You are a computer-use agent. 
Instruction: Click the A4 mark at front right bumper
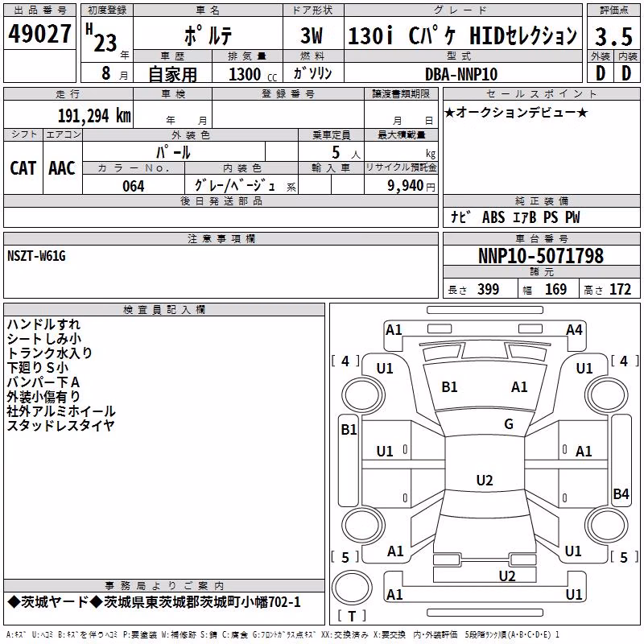point(574,330)
